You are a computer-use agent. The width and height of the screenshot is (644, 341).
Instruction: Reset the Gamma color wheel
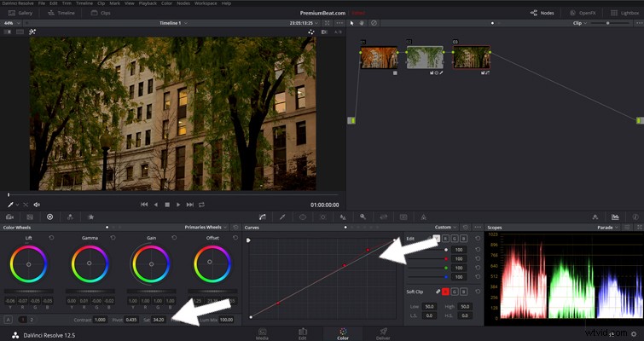click(x=113, y=238)
